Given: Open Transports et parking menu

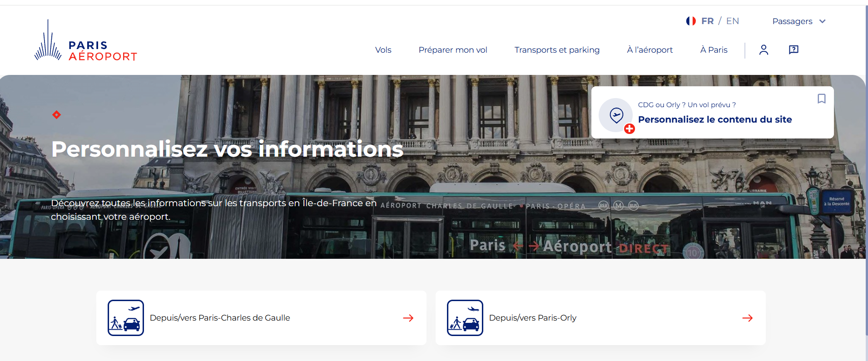Looking at the screenshot, I should tap(557, 50).
